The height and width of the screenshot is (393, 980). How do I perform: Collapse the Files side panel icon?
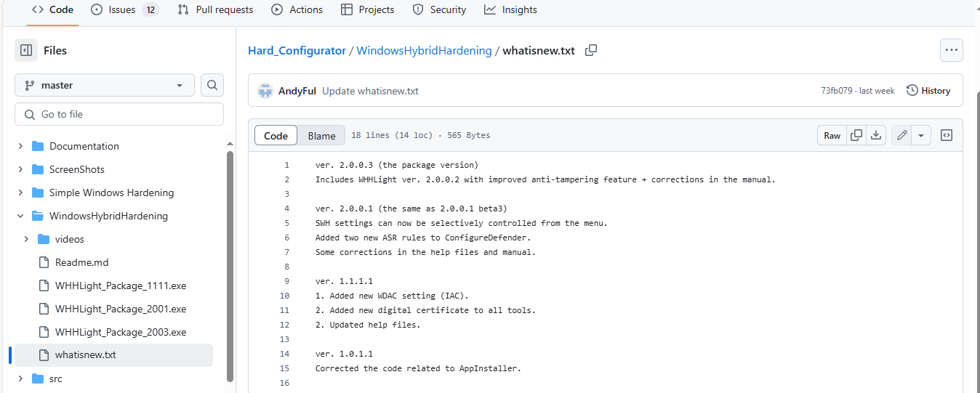pyautogui.click(x=26, y=51)
